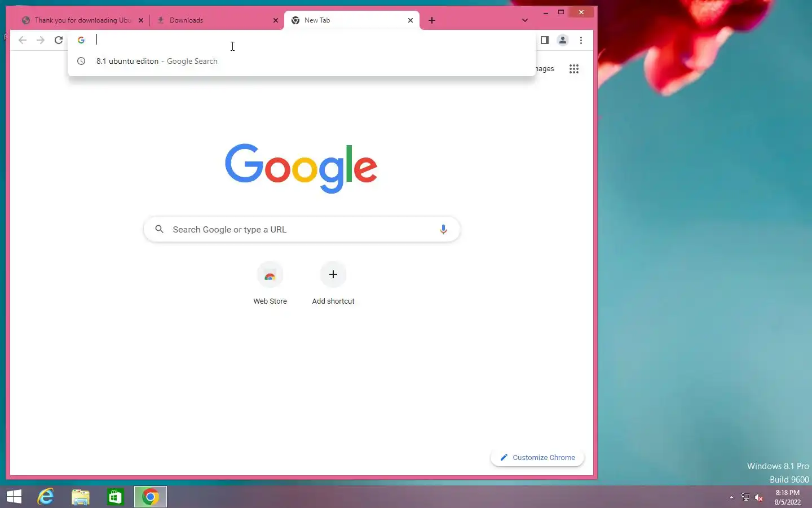Click the clock icon beside history suggestion
The width and height of the screenshot is (812, 508).
pos(81,61)
